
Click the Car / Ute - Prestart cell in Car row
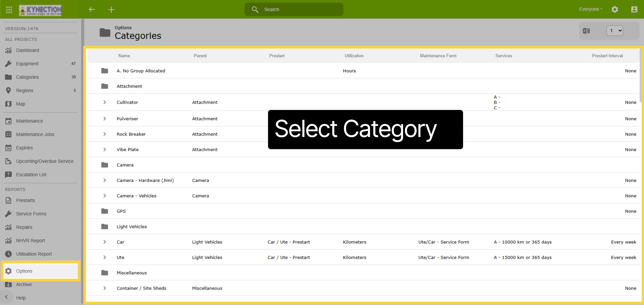click(289, 242)
